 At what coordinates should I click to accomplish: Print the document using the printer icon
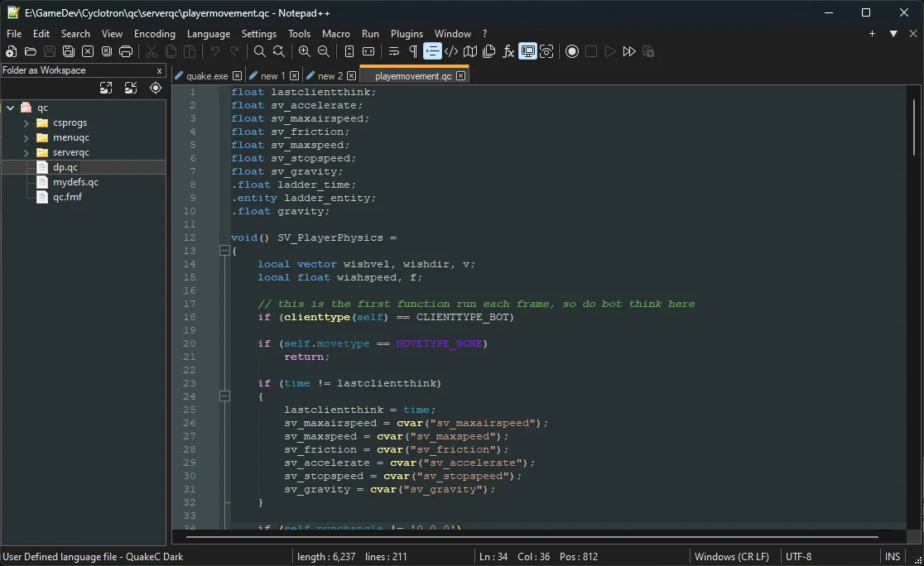pyautogui.click(x=126, y=52)
